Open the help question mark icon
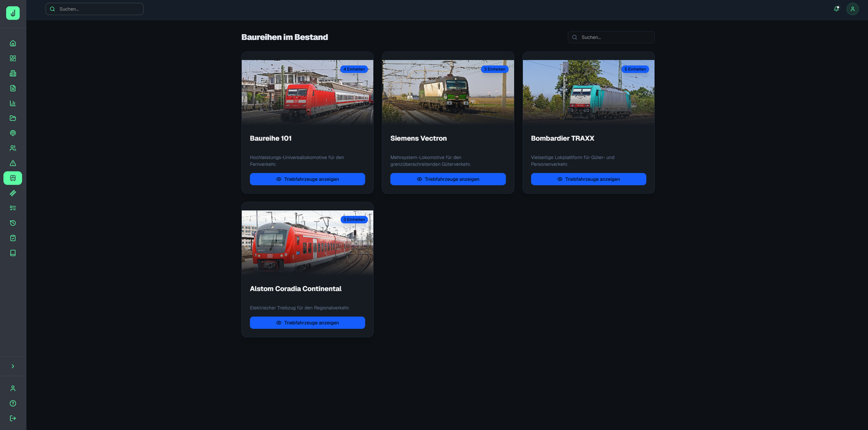 click(x=13, y=403)
